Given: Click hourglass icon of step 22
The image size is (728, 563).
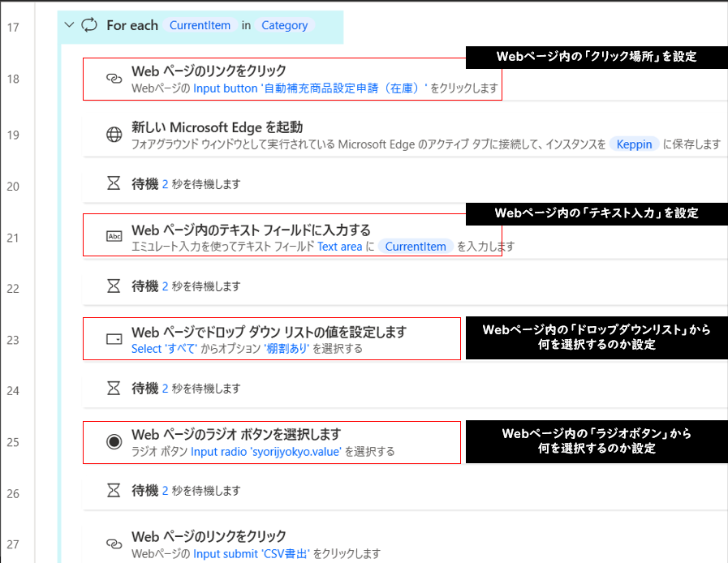Looking at the screenshot, I should tap(114, 286).
